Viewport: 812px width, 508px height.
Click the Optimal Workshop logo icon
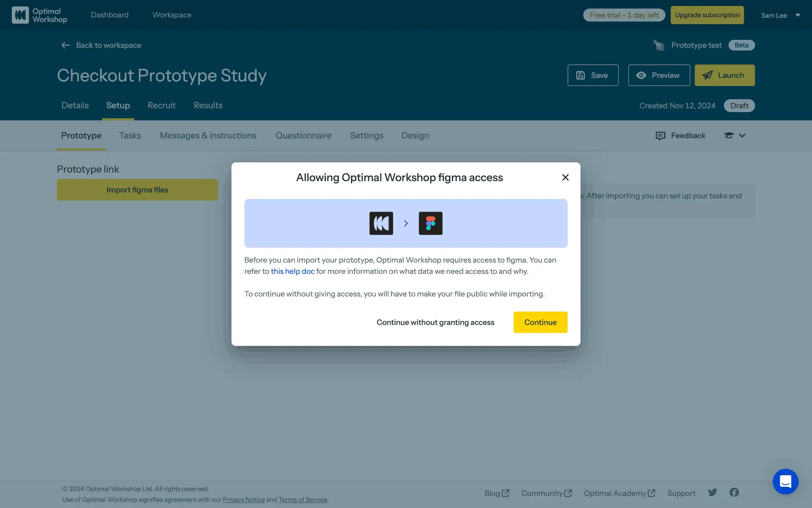[x=20, y=15]
